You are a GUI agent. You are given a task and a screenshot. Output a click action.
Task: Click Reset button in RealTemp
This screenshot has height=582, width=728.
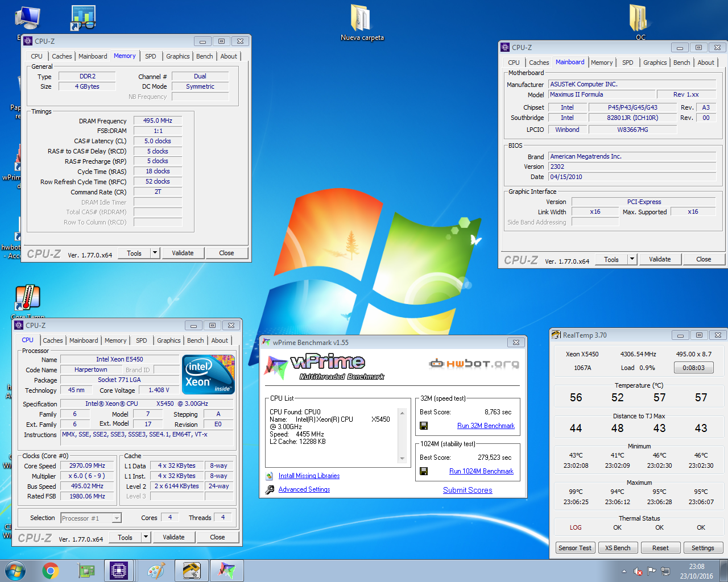pyautogui.click(x=660, y=548)
